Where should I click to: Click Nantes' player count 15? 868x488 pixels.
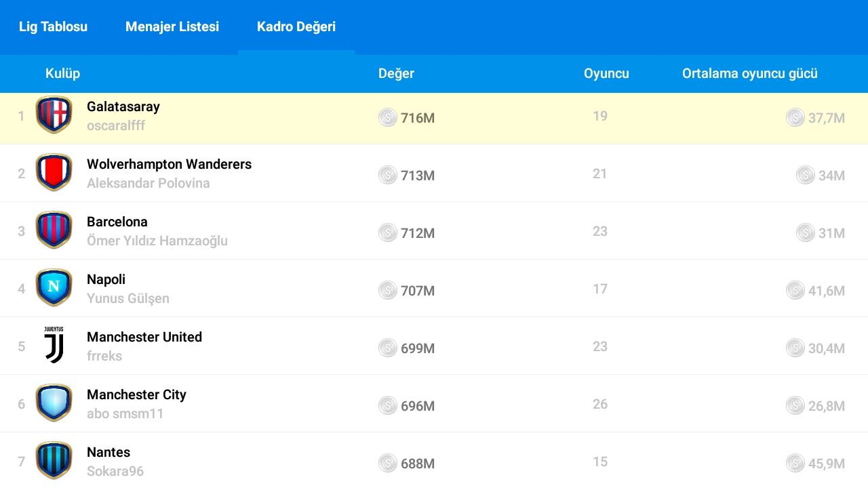coord(600,462)
